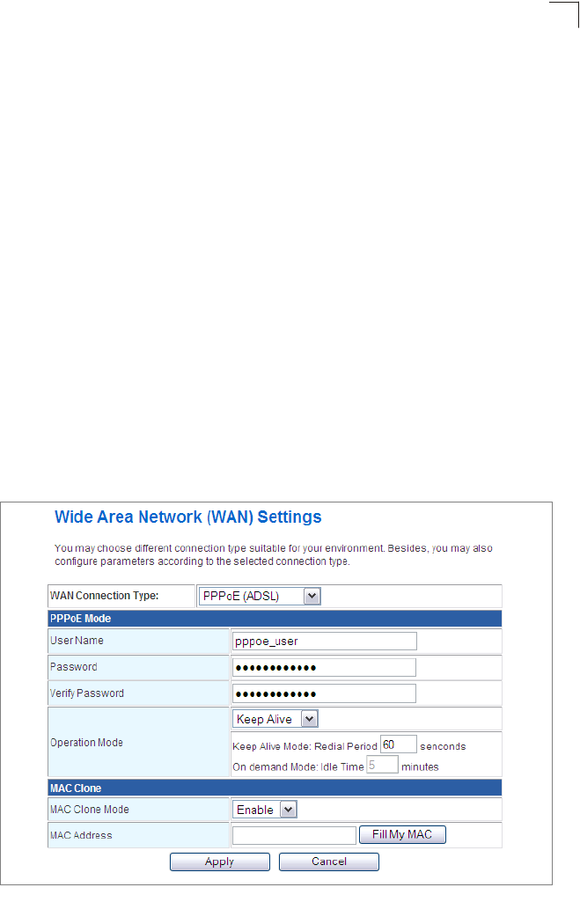This screenshot has width=580, height=924.
Task: Edit the Redial Period value field
Action: tap(399, 744)
